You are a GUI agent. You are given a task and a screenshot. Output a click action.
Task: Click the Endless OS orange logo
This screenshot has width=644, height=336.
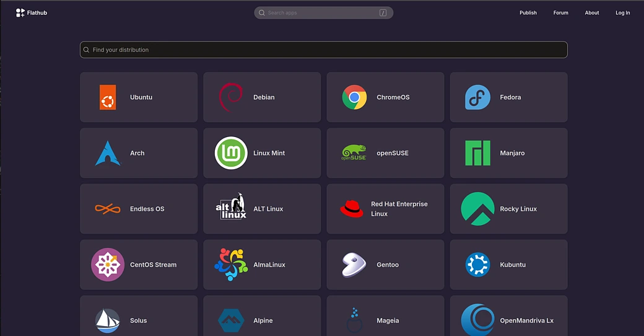108,209
